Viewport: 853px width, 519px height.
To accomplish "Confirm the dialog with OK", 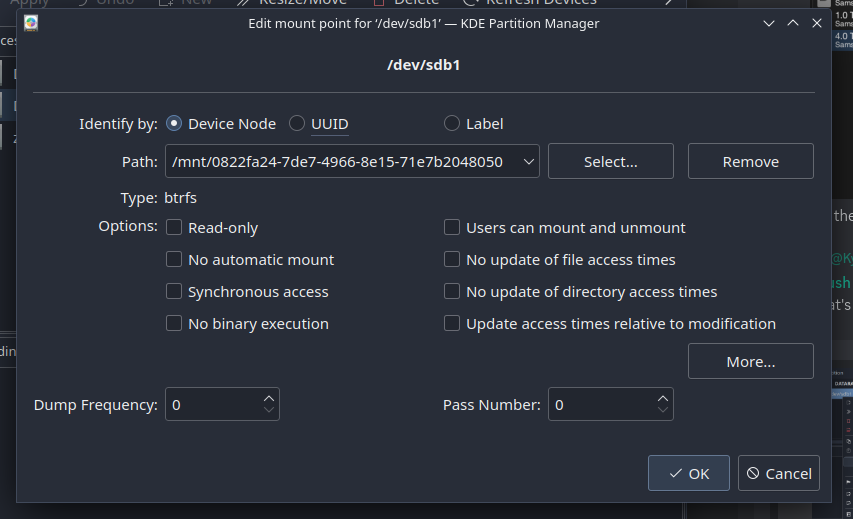I will pos(688,473).
